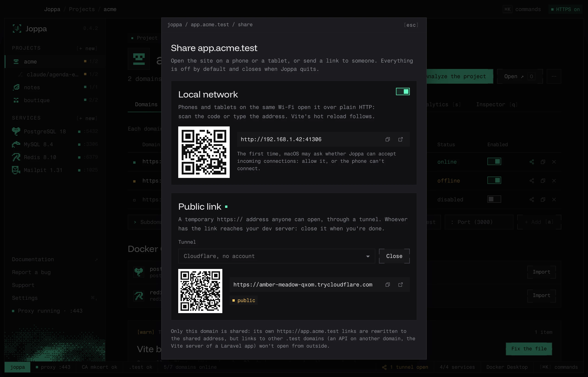Switch to the Inspector tab

tap(497, 105)
